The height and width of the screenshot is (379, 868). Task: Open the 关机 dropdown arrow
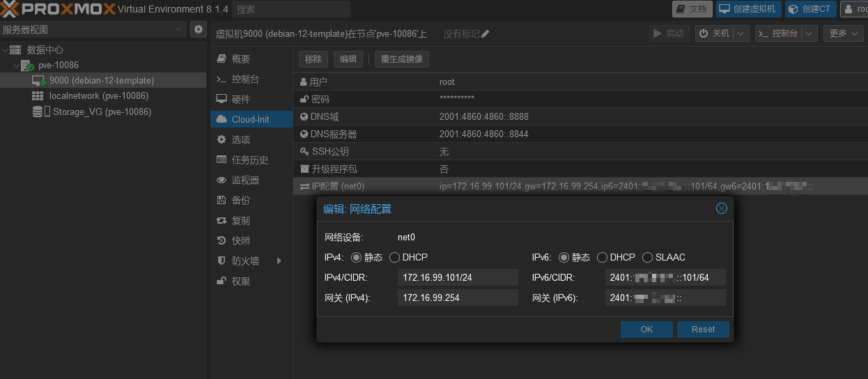(x=741, y=33)
